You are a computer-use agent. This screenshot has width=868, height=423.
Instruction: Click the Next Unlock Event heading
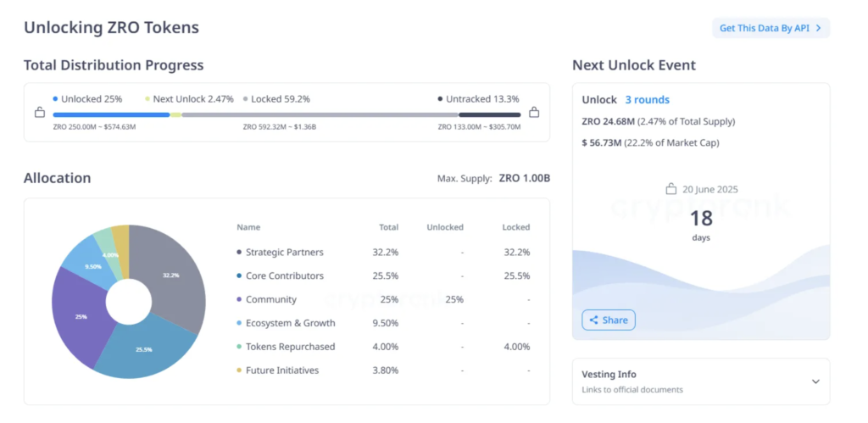click(x=634, y=65)
